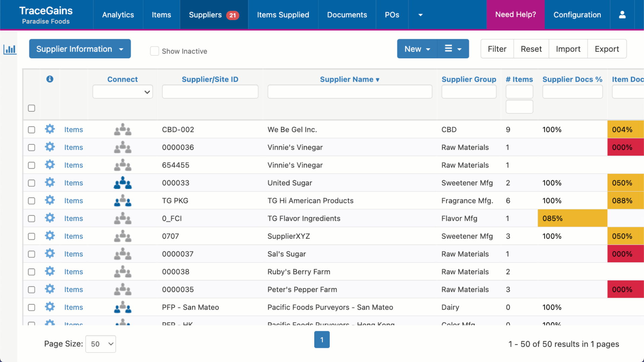
Task: Open the list view options dropdown
Action: pos(453,49)
